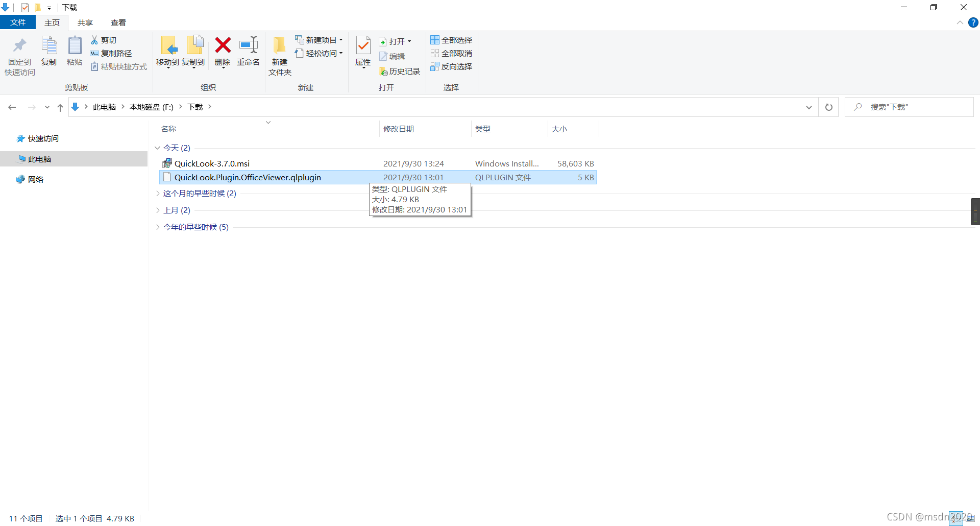Click Downloads (下载) in the breadcrumb

pyautogui.click(x=195, y=107)
